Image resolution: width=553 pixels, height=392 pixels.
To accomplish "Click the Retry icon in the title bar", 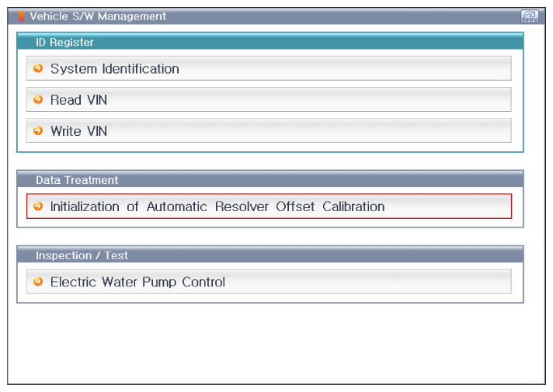I will click(530, 16).
